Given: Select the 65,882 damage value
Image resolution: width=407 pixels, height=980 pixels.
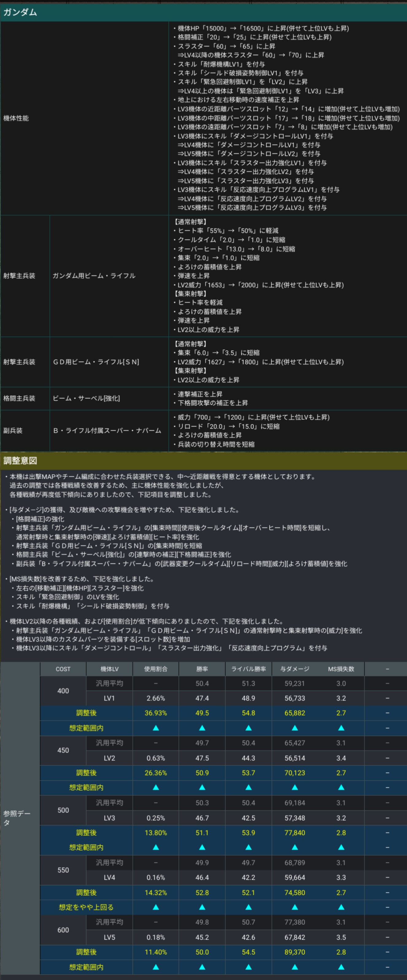Looking at the screenshot, I should [x=295, y=713].
